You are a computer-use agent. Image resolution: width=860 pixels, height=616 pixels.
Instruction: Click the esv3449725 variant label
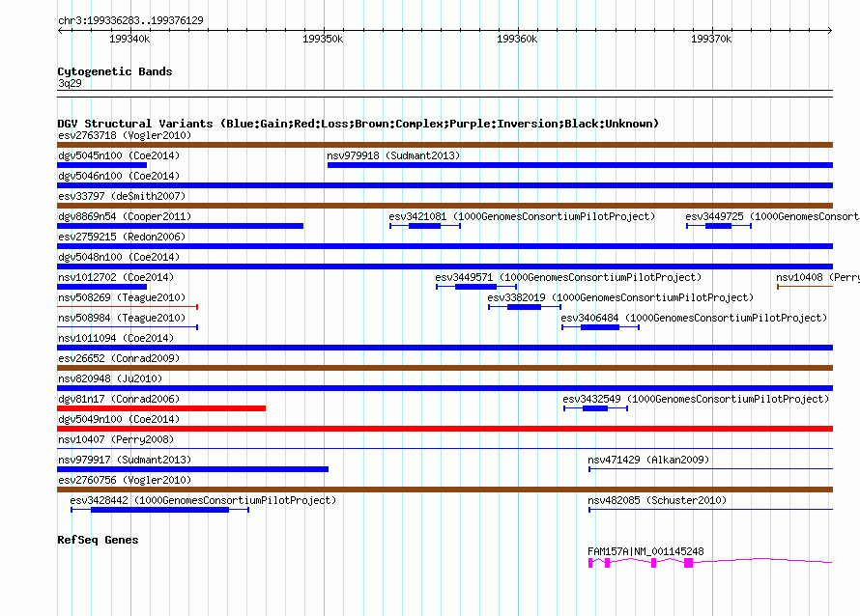click(772, 216)
